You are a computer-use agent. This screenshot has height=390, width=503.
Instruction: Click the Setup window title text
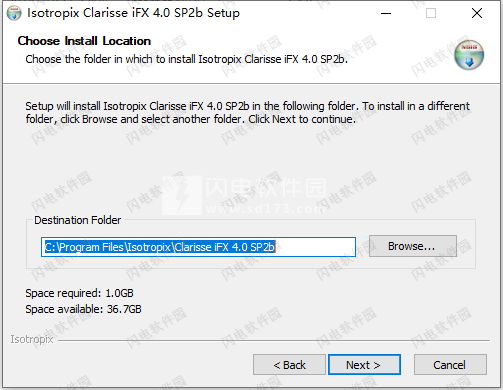(133, 13)
